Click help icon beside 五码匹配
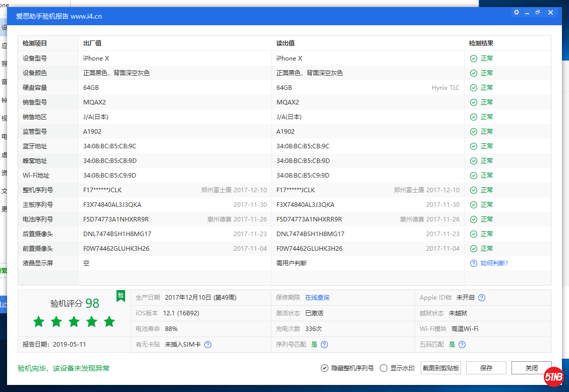Viewport: 569px width, 392px height. pos(462,345)
